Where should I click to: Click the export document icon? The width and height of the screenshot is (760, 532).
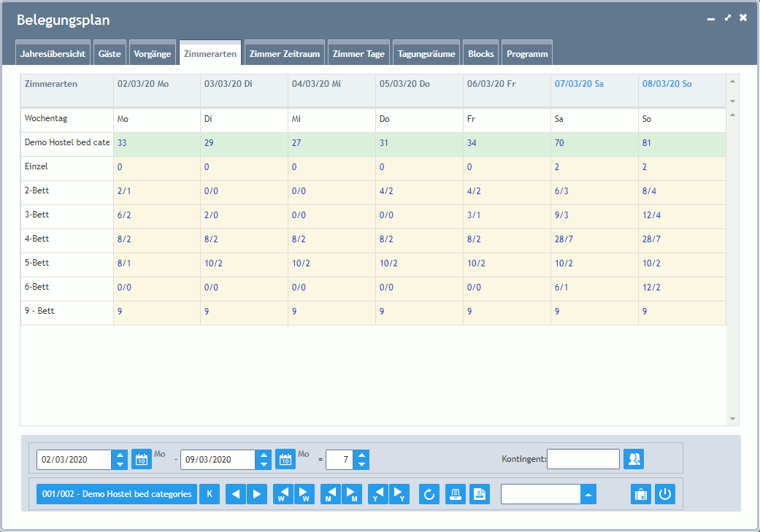click(480, 494)
